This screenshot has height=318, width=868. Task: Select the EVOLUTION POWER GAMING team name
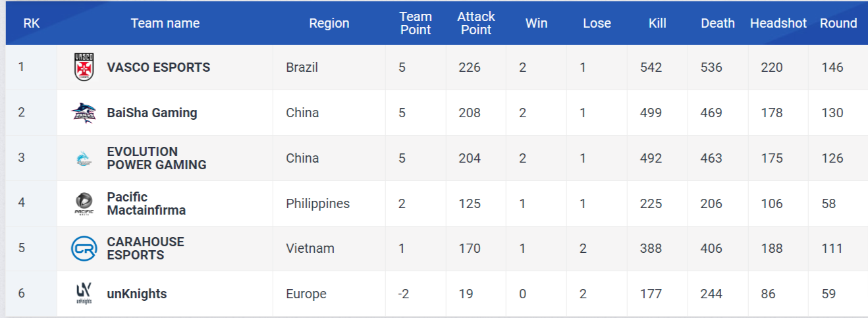click(156, 158)
